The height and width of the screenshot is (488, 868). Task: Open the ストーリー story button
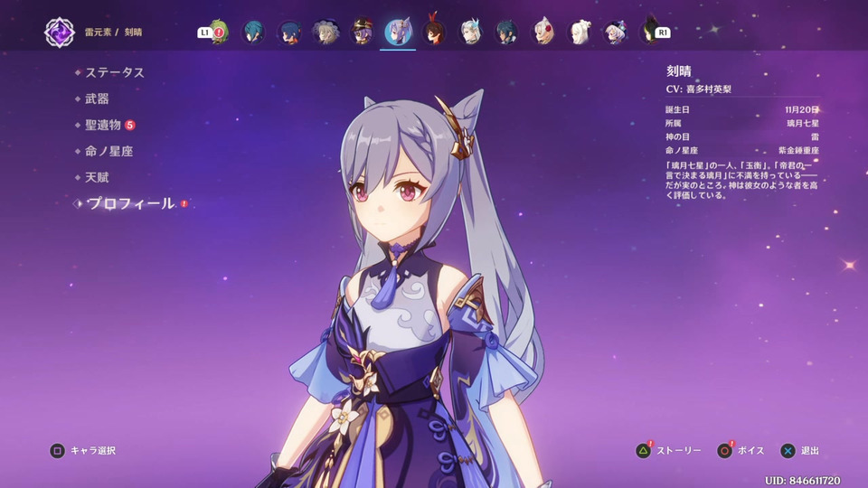pos(679,451)
